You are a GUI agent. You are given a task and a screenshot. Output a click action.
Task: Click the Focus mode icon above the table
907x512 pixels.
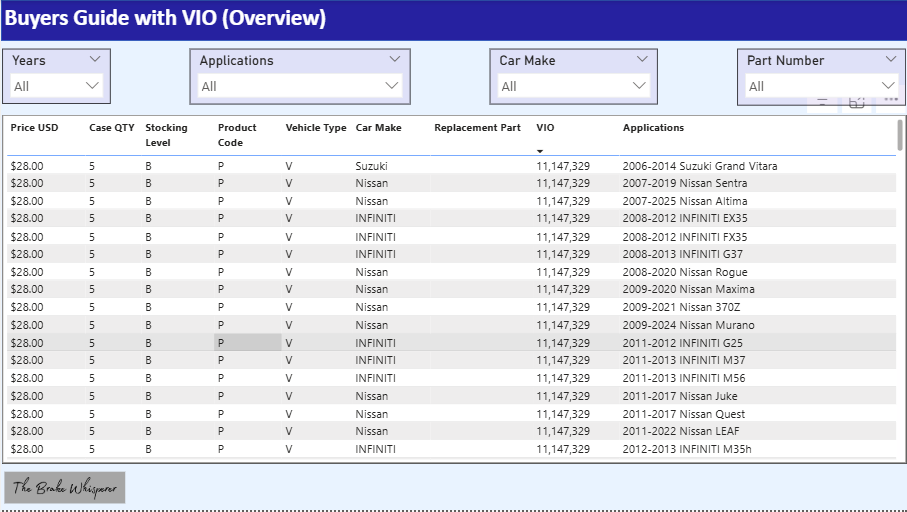tap(857, 102)
